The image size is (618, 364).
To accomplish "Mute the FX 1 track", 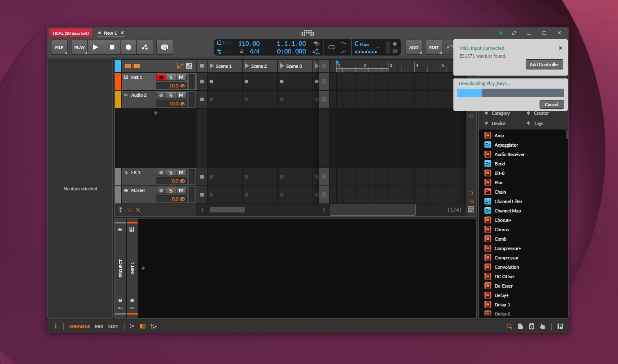I will click(x=181, y=172).
